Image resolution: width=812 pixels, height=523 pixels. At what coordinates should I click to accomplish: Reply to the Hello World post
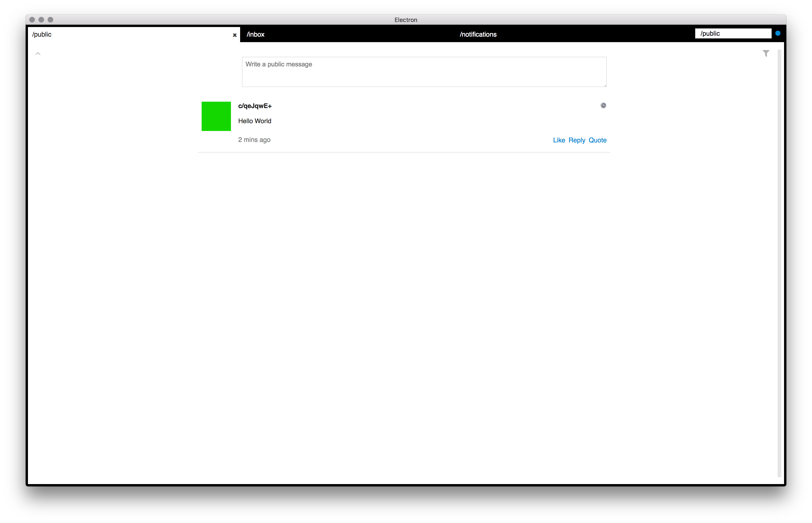tap(577, 140)
